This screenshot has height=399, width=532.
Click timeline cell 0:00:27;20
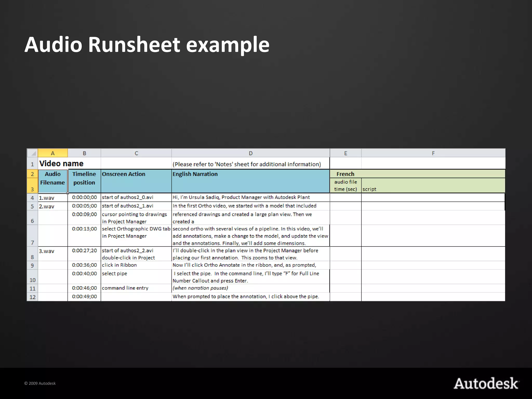pyautogui.click(x=84, y=251)
